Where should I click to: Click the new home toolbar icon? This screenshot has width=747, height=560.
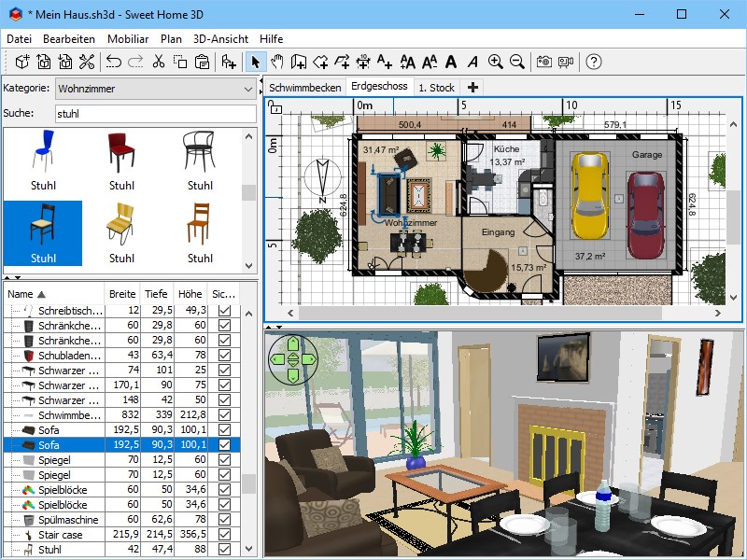click(x=21, y=62)
